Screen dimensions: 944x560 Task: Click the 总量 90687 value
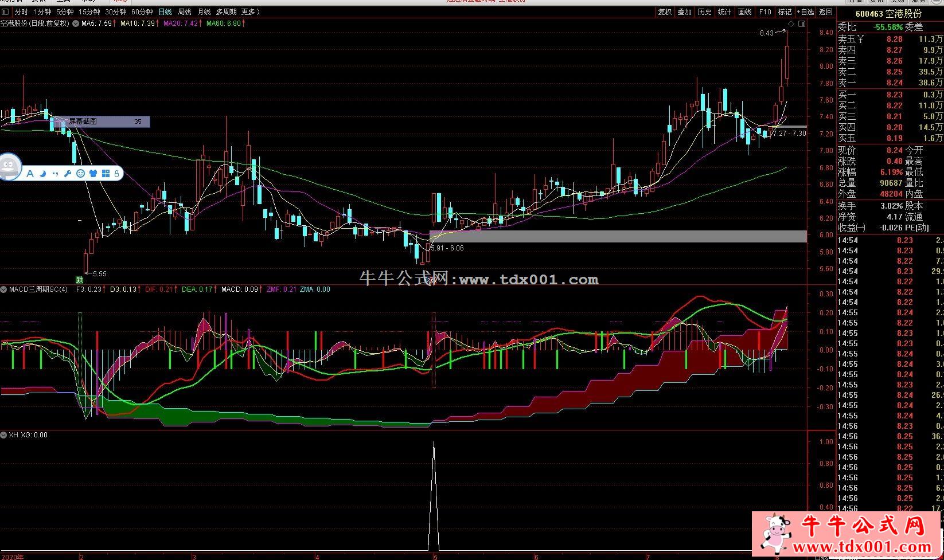(x=890, y=183)
